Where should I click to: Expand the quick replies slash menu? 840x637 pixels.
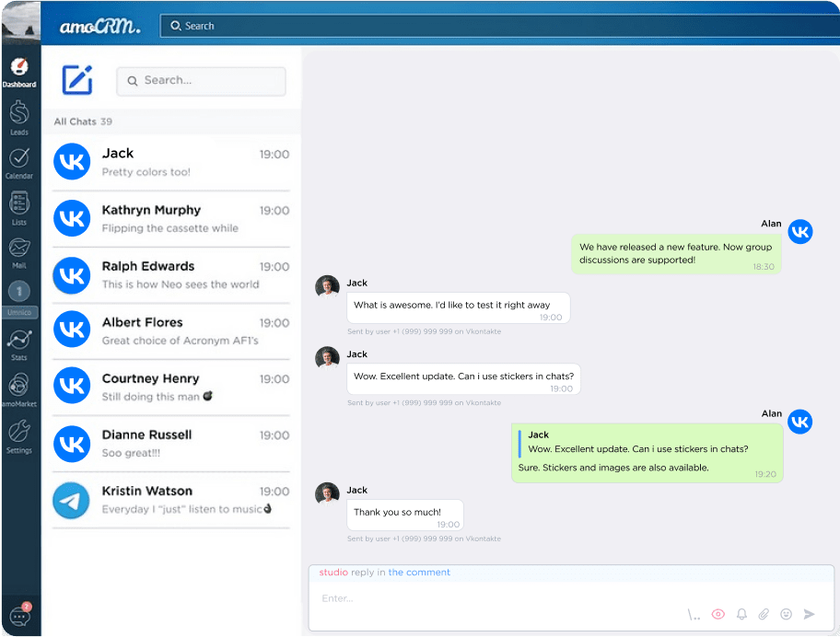tap(693, 614)
